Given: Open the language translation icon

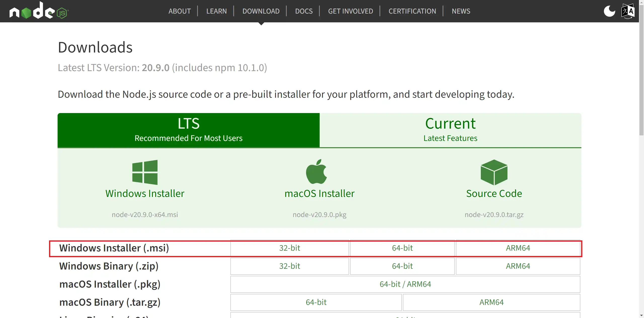Looking at the screenshot, I should click(x=628, y=11).
